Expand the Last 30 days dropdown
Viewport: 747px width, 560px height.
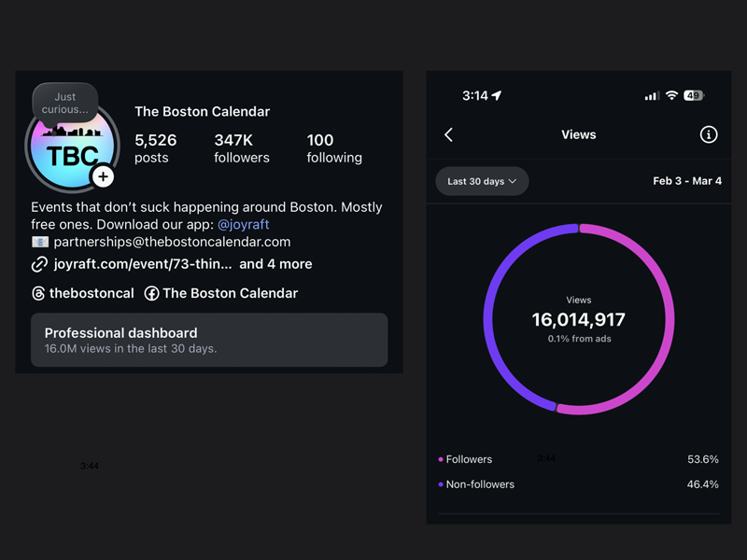tap(482, 181)
